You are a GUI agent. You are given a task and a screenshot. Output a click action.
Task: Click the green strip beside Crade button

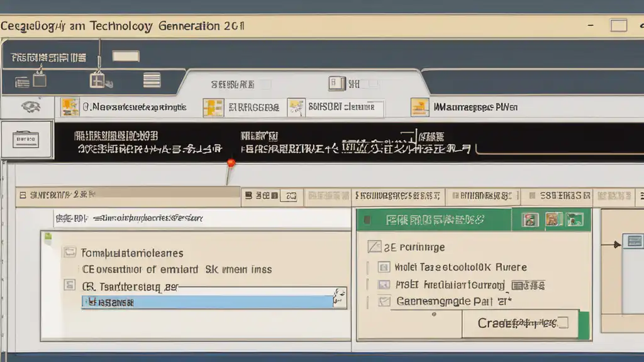point(584,325)
